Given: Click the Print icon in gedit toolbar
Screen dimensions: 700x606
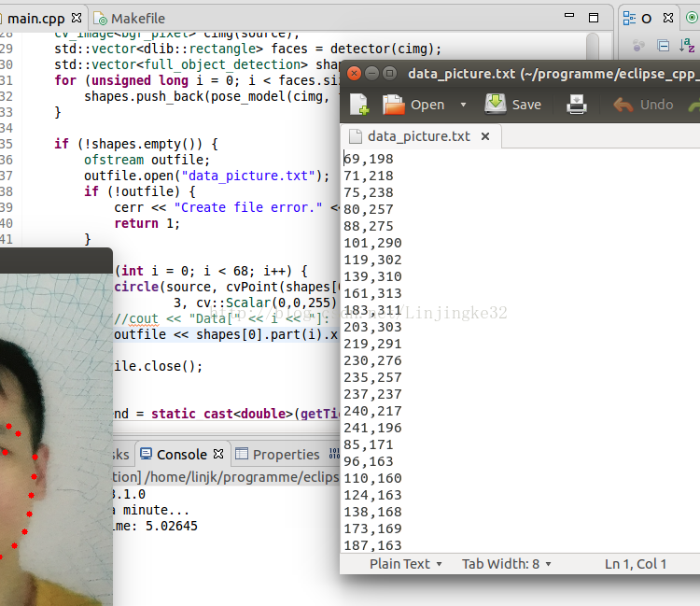Looking at the screenshot, I should (577, 105).
